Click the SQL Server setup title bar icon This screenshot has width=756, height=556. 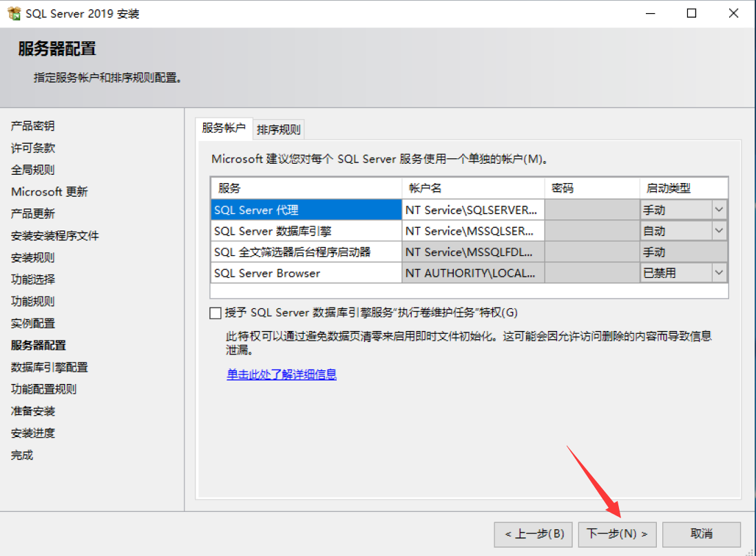point(14,14)
